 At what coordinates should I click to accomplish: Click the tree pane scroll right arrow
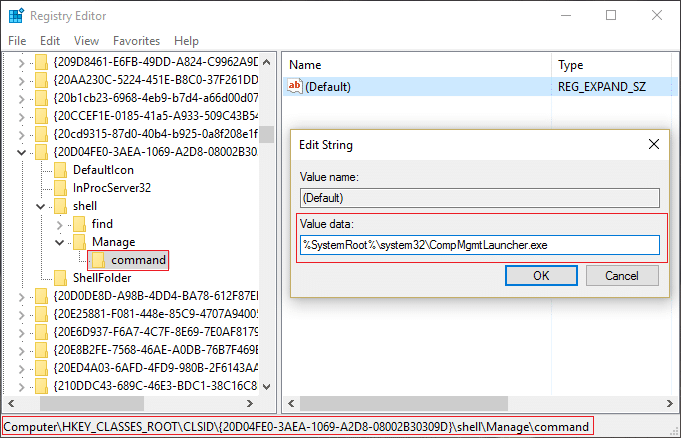250,404
